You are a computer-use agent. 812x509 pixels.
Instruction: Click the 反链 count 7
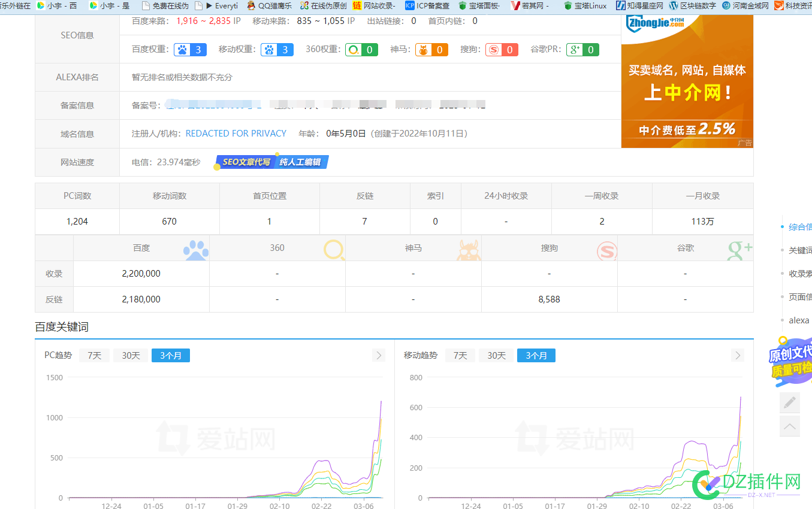click(364, 222)
